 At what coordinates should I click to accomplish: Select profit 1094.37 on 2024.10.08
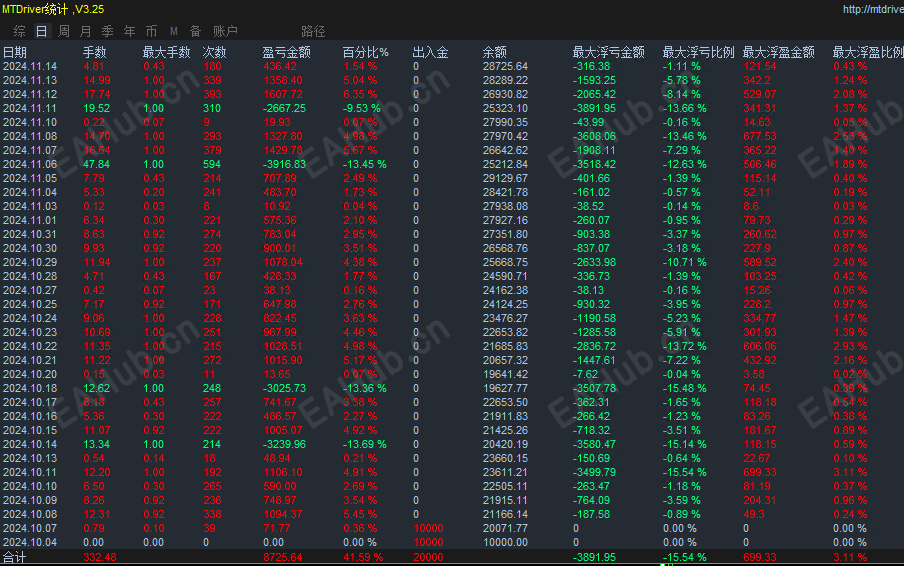click(282, 515)
